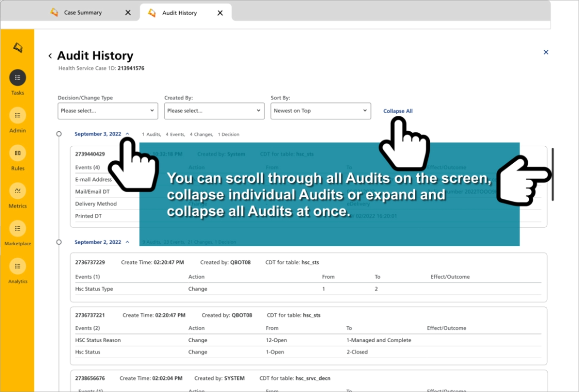
Task: Open the Marketplace sidebar icon
Action: coord(17,228)
